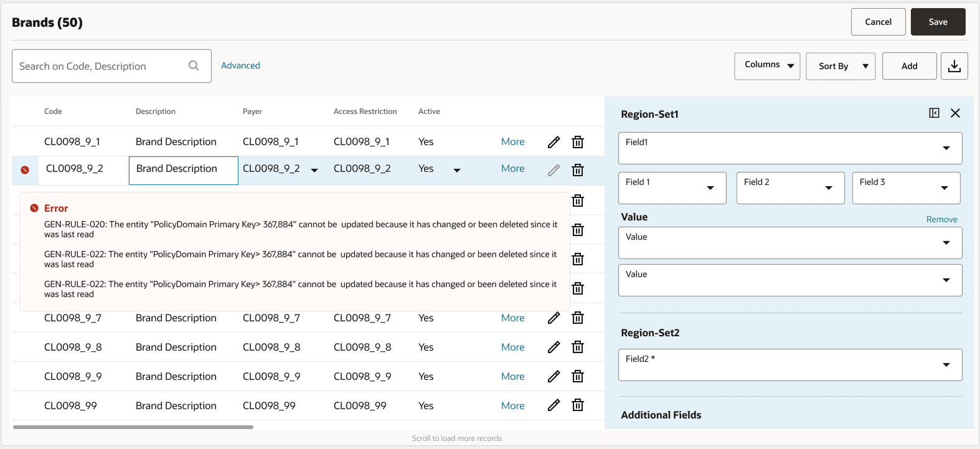Click the Remove link beside Value

pyautogui.click(x=941, y=219)
